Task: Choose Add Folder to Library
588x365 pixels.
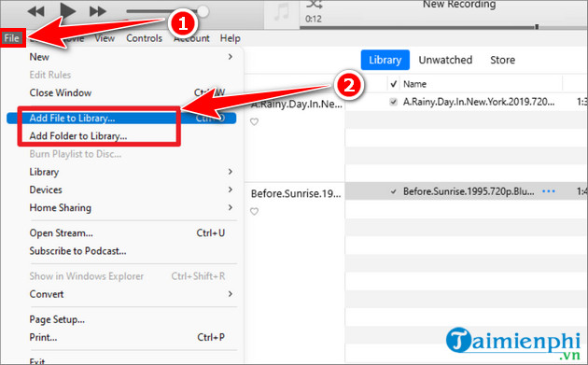Action: coord(121,135)
